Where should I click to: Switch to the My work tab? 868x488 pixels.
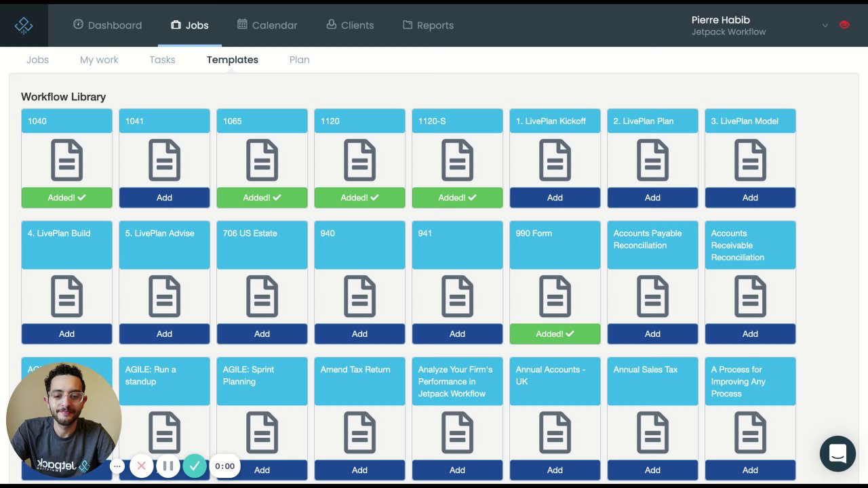[x=99, y=60]
